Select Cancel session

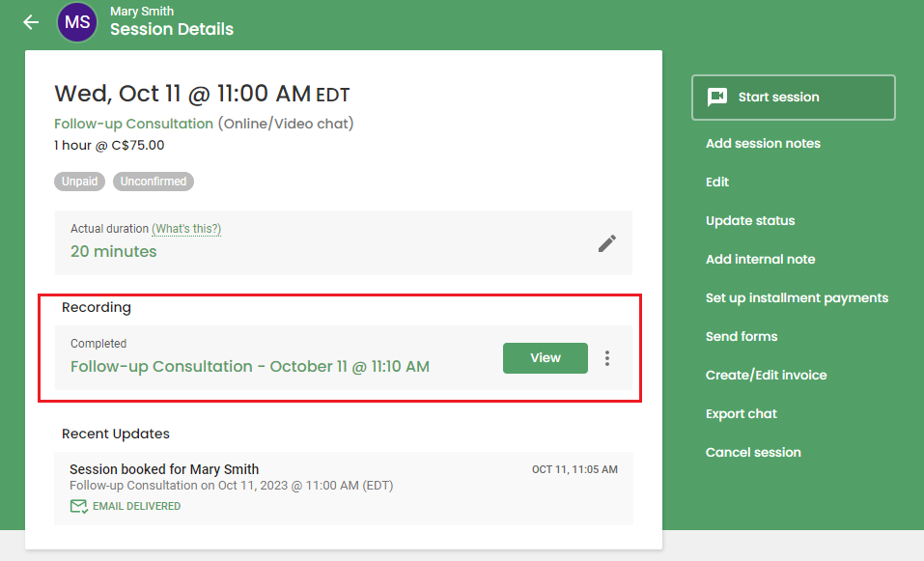coord(753,453)
